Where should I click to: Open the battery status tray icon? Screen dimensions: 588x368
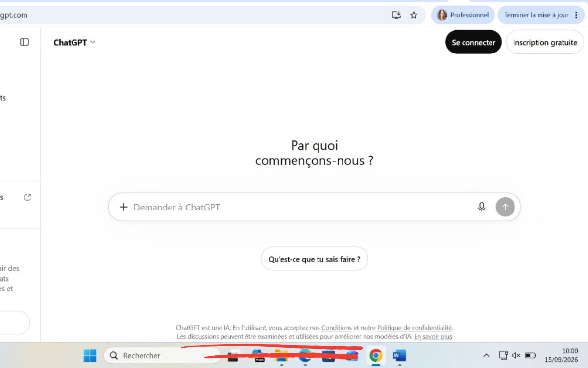(530, 355)
